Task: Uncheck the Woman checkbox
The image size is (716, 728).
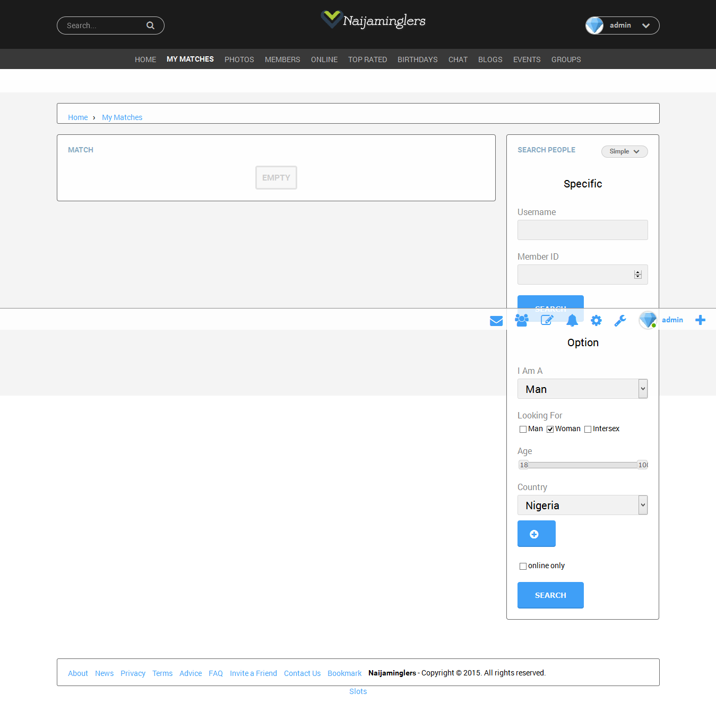Action: click(x=550, y=429)
